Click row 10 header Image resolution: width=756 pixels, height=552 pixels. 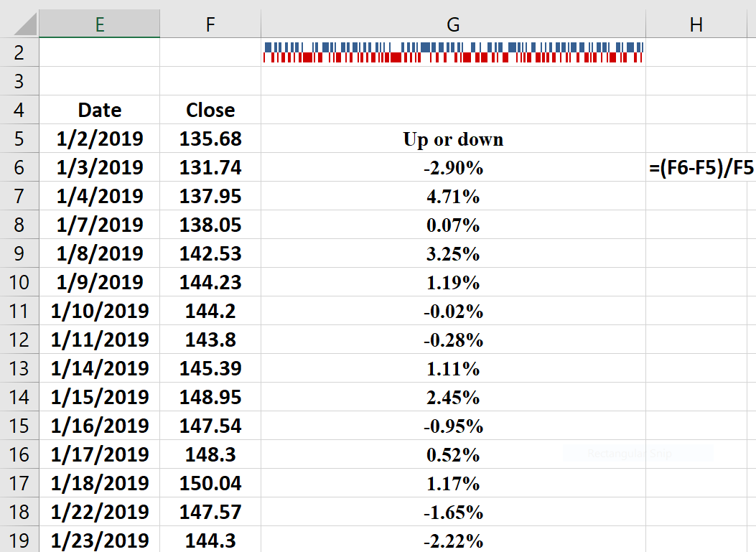click(19, 282)
